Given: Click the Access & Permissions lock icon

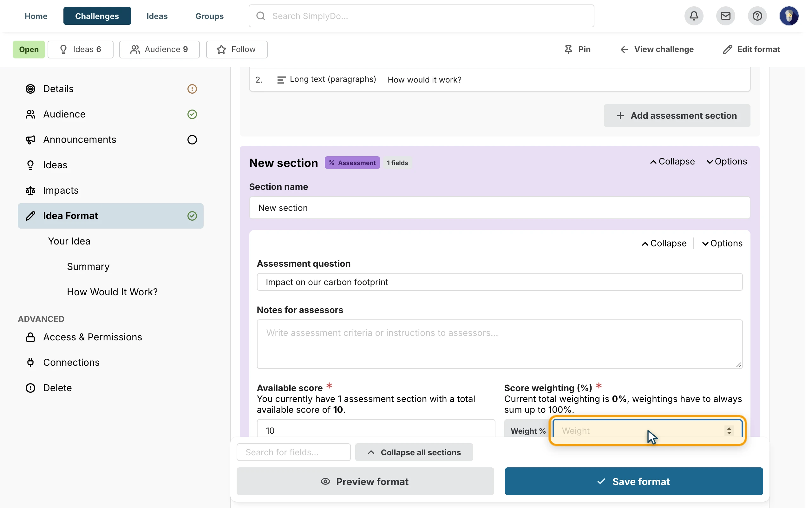Looking at the screenshot, I should 30,337.
